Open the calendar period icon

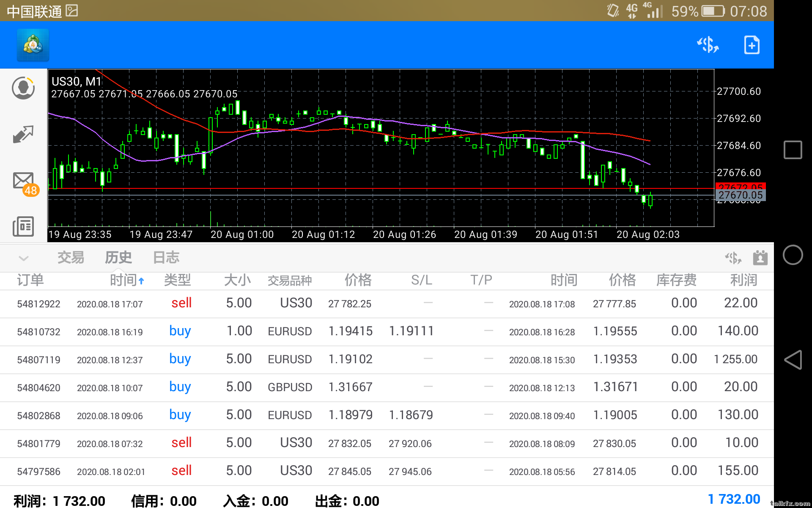coord(760,257)
